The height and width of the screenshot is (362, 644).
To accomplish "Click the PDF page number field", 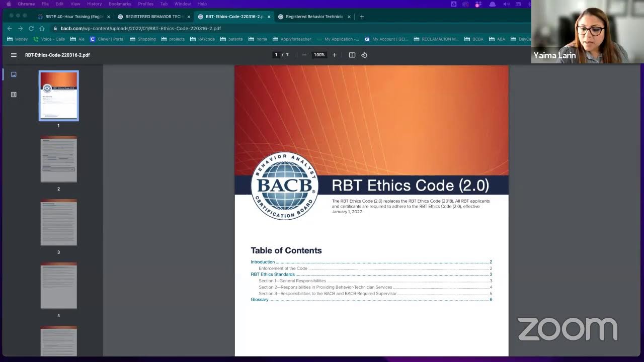I will tap(276, 55).
